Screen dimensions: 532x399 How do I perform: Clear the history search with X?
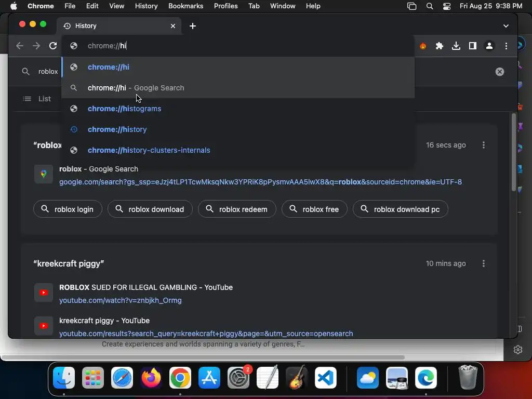(499, 72)
